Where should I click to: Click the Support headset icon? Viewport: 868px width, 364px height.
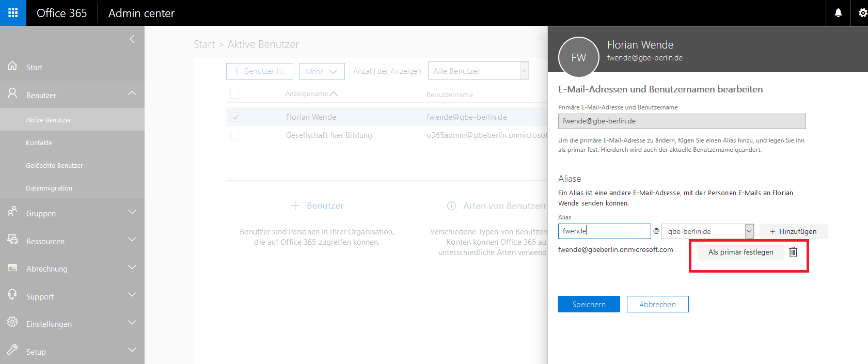[12, 295]
